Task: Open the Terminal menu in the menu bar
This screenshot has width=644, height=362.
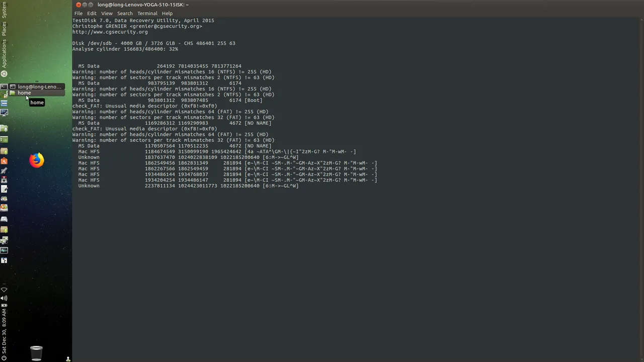Action: pyautogui.click(x=147, y=14)
